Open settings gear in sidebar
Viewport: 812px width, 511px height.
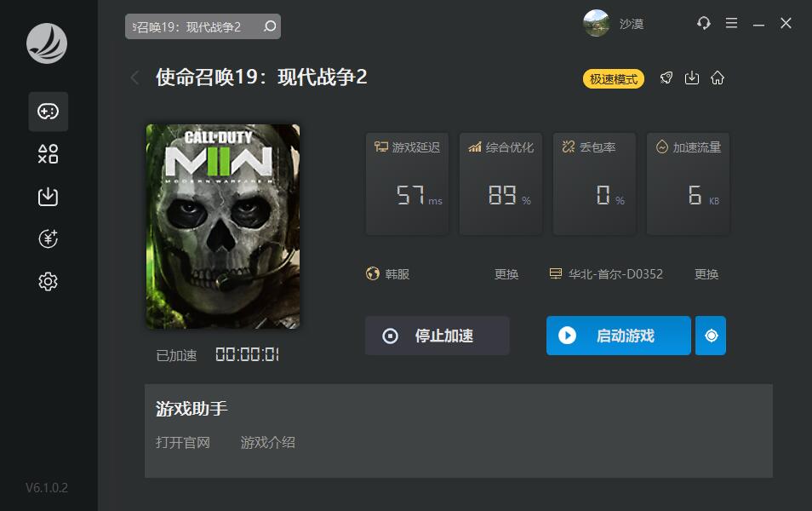click(x=49, y=281)
